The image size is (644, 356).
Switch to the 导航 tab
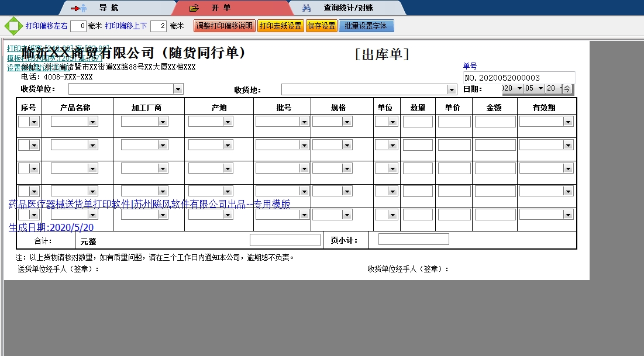click(108, 8)
